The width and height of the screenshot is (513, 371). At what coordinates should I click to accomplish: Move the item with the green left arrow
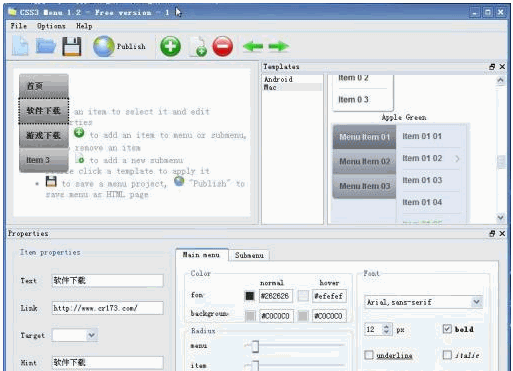click(253, 46)
